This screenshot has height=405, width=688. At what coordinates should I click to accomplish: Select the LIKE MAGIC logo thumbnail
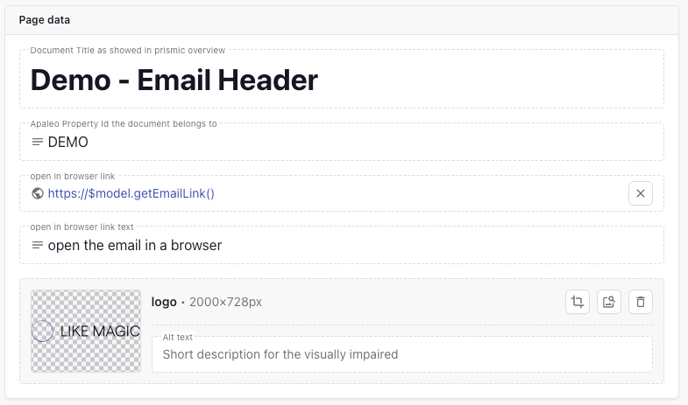[86, 331]
